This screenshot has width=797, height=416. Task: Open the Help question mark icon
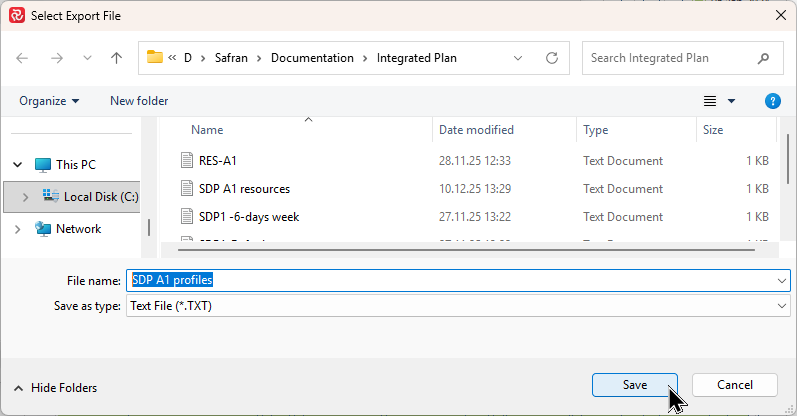772,101
